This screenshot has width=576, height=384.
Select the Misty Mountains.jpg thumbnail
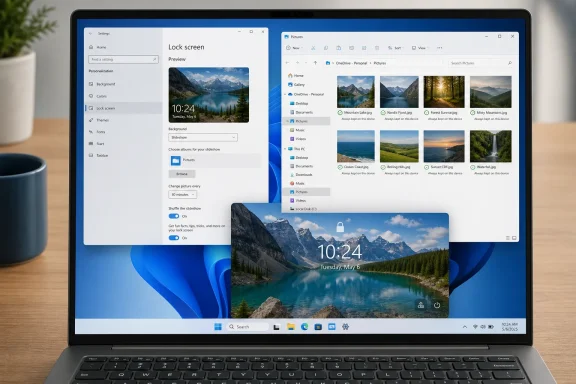490,91
